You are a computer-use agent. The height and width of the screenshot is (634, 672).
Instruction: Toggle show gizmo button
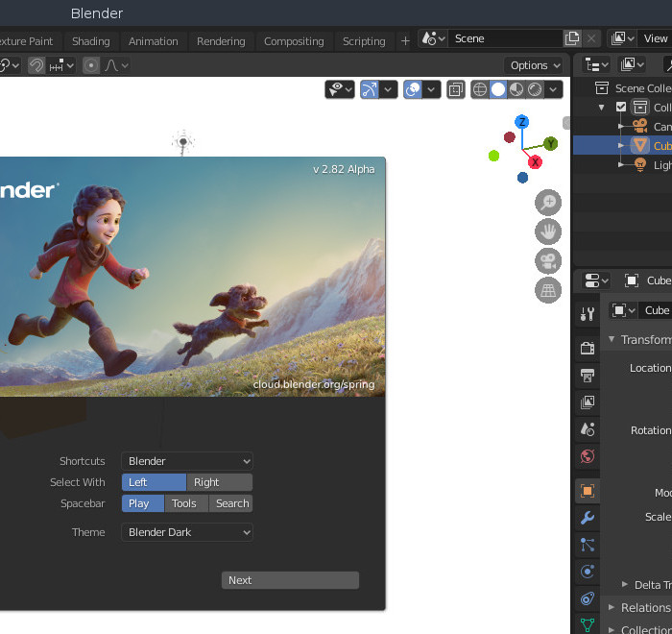tap(370, 89)
